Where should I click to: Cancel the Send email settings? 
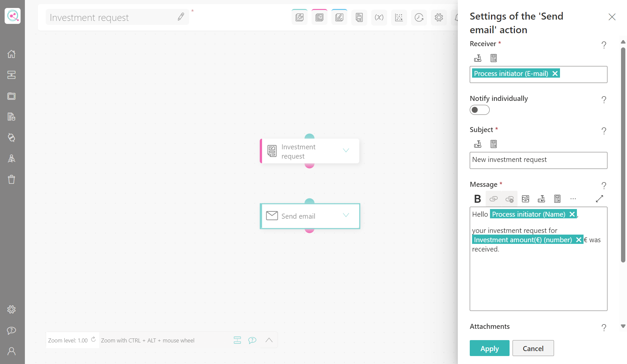tap(533, 348)
